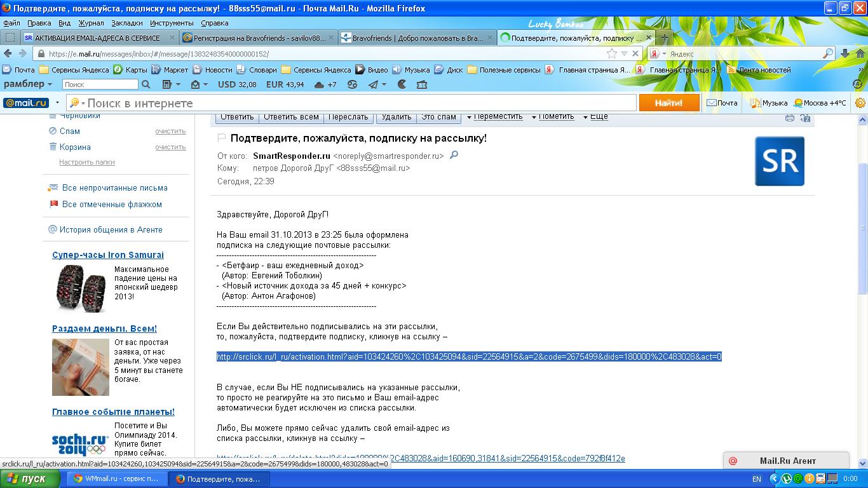Click the Удалить button
Image resolution: width=868 pixels, height=488 pixels.
coord(397,117)
